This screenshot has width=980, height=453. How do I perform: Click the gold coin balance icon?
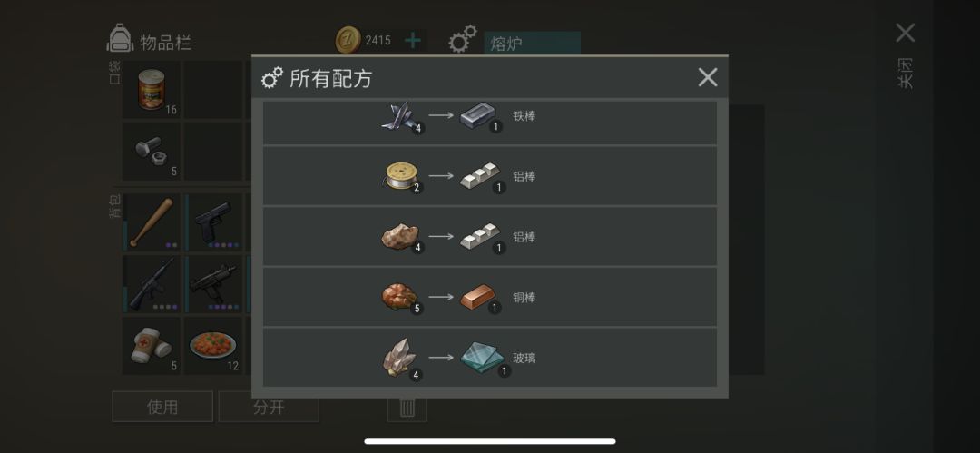click(x=348, y=41)
